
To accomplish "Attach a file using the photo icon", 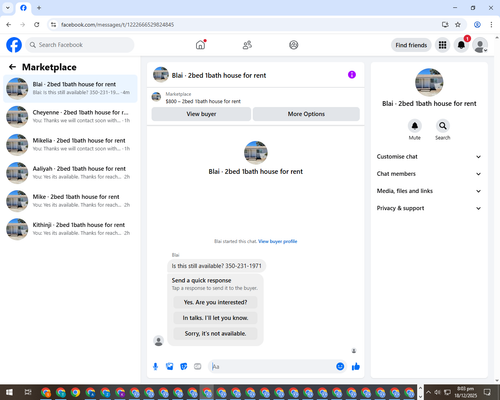I will click(x=170, y=367).
